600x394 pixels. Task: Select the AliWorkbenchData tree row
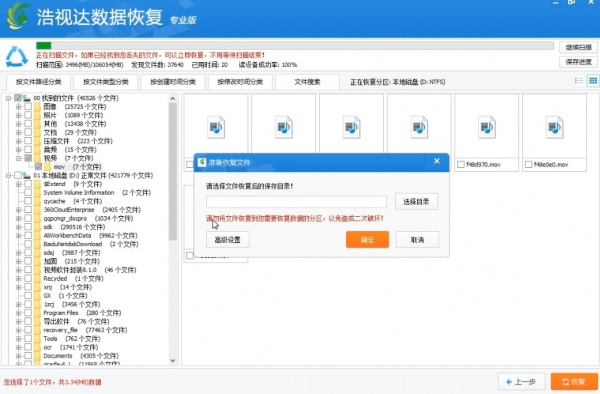click(91, 236)
